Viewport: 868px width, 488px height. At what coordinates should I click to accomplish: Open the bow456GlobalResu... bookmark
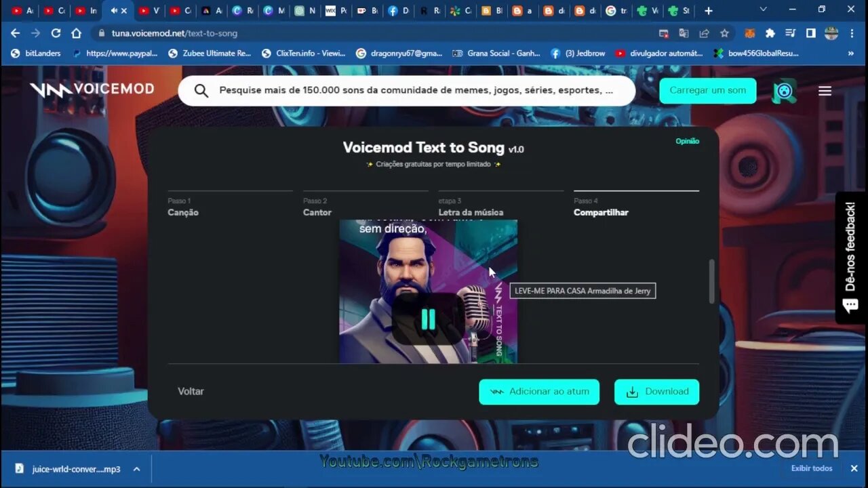click(x=755, y=53)
